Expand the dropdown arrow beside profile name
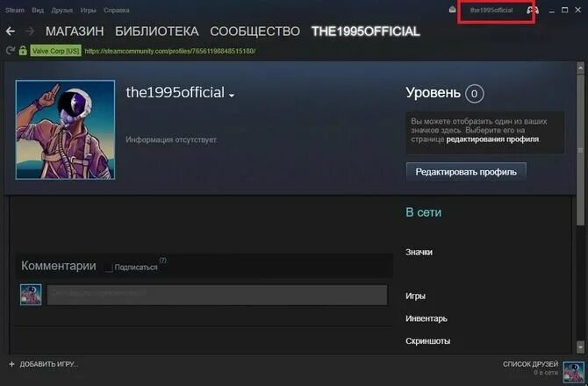588x386 pixels. (x=232, y=96)
